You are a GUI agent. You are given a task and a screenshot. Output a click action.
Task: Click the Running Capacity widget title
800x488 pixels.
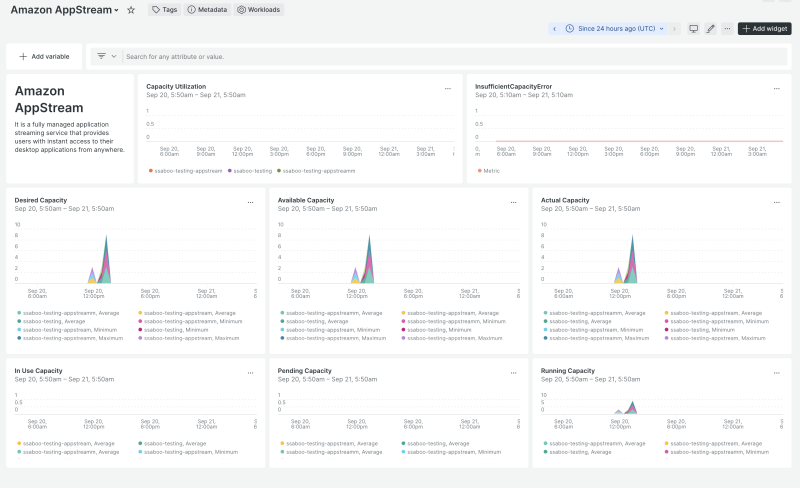pos(567,371)
